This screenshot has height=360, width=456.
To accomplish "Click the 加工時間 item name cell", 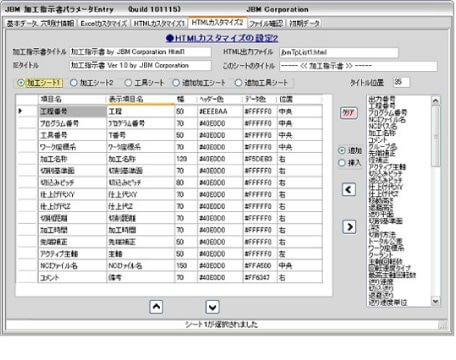I will (x=72, y=230).
